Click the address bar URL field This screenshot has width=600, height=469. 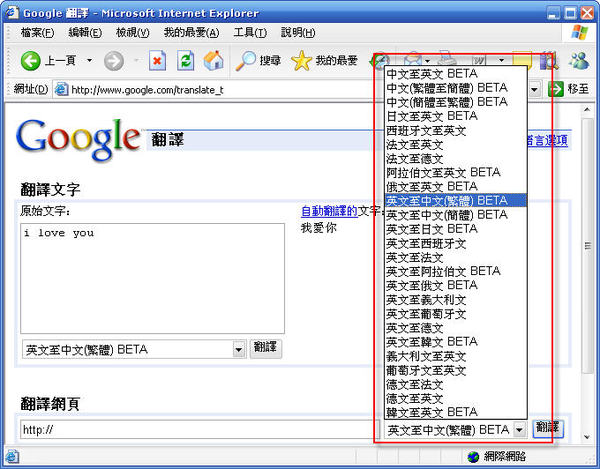218,90
